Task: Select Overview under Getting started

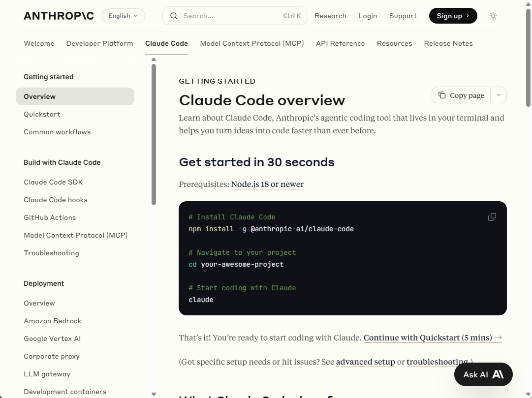Action: (x=75, y=96)
